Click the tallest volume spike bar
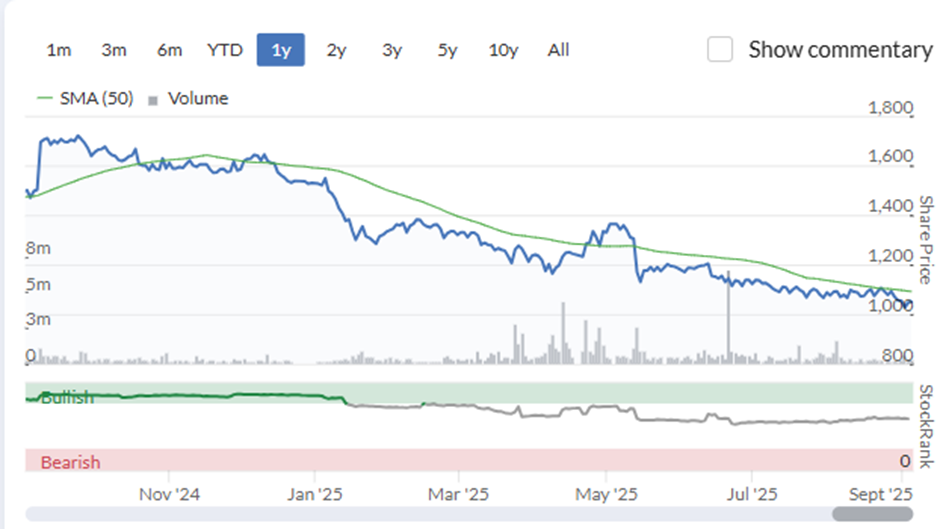The width and height of the screenshot is (940, 529). pos(729,318)
